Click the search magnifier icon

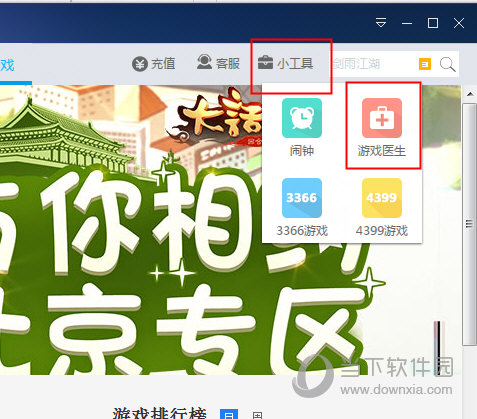coord(447,64)
